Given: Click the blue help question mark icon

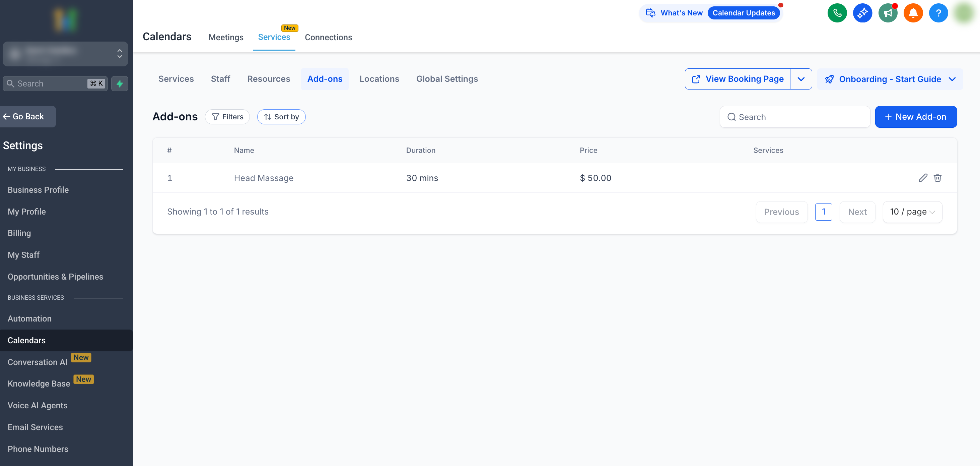Looking at the screenshot, I should [938, 13].
